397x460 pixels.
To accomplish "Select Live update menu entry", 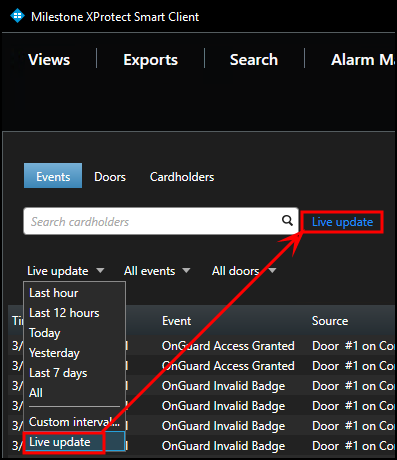I will tap(74, 442).
